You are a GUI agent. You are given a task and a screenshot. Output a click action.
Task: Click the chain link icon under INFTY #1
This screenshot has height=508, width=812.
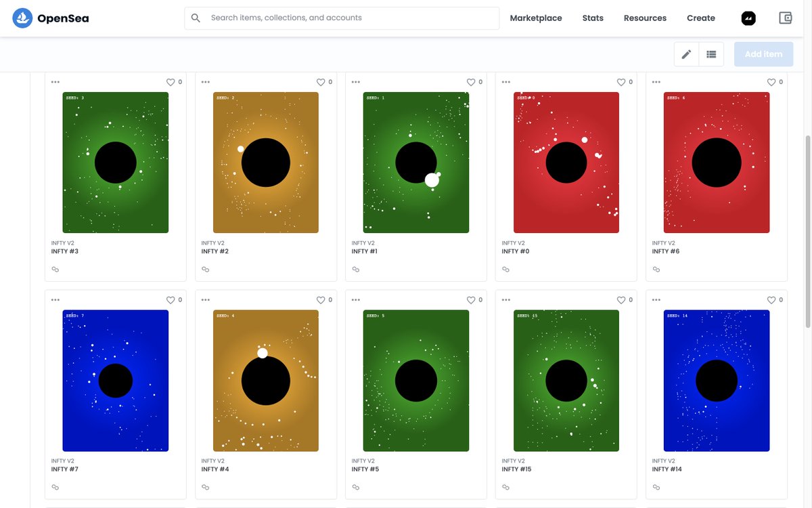(x=356, y=269)
